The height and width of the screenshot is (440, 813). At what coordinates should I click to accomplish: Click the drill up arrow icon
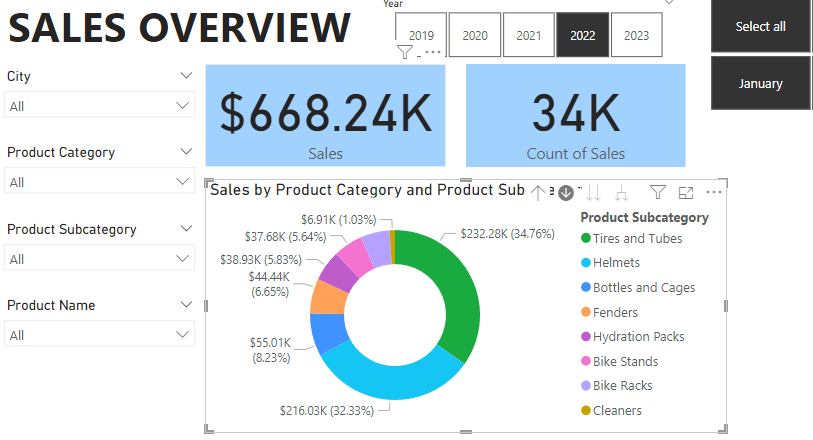[x=538, y=193]
